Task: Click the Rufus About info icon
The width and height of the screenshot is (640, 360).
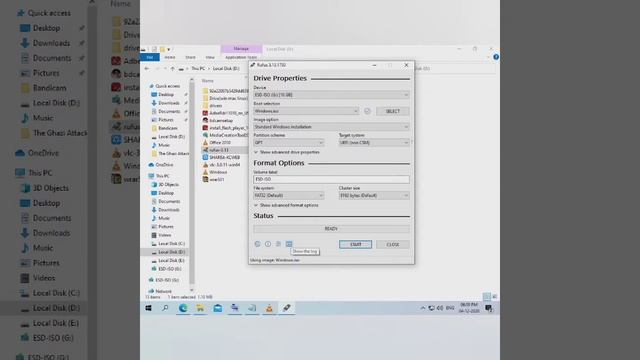Action: click(268, 244)
